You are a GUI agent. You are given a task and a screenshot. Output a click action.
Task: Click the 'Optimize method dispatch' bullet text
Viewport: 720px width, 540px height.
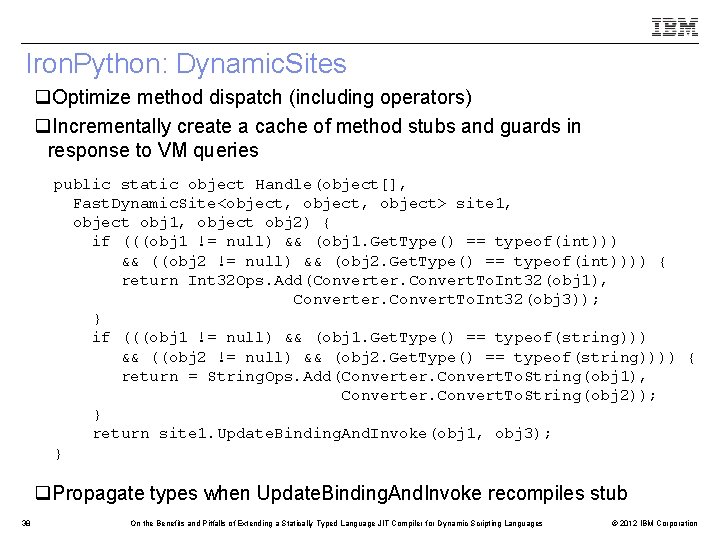tap(262, 97)
